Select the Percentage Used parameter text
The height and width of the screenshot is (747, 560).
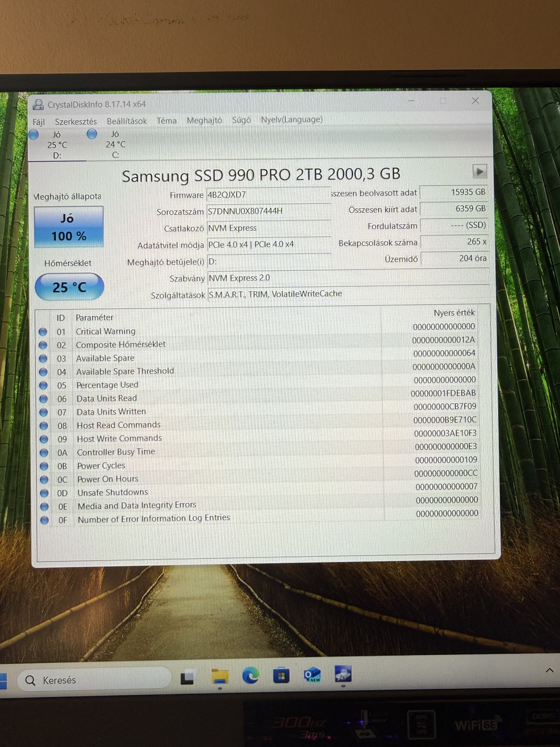click(107, 385)
